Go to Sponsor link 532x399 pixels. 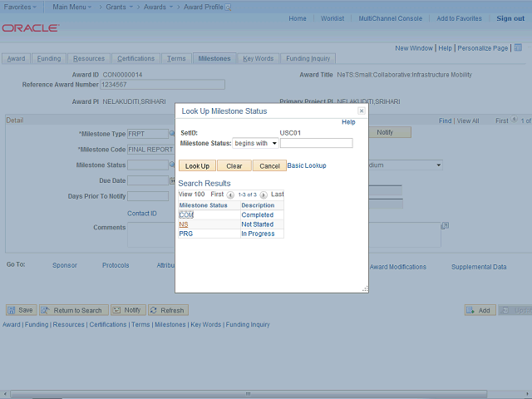pos(65,265)
